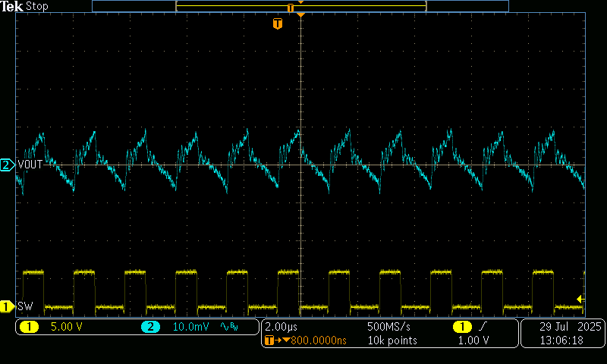Click the Stop acquisition status label
This screenshot has height=364, width=607.
click(x=36, y=6)
